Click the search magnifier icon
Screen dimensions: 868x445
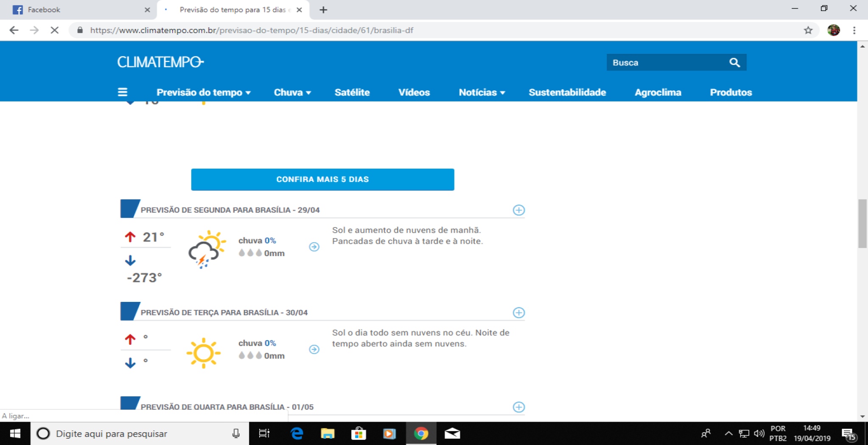coord(734,62)
